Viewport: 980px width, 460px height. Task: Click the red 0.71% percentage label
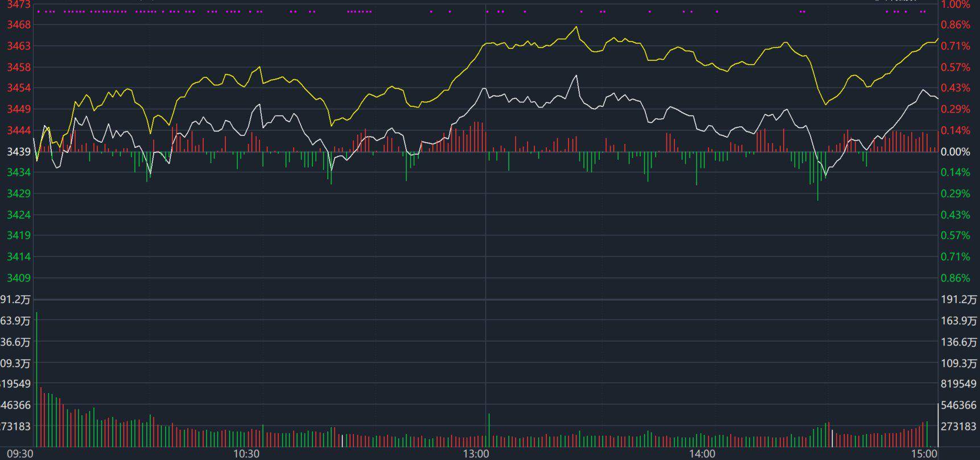pos(956,46)
